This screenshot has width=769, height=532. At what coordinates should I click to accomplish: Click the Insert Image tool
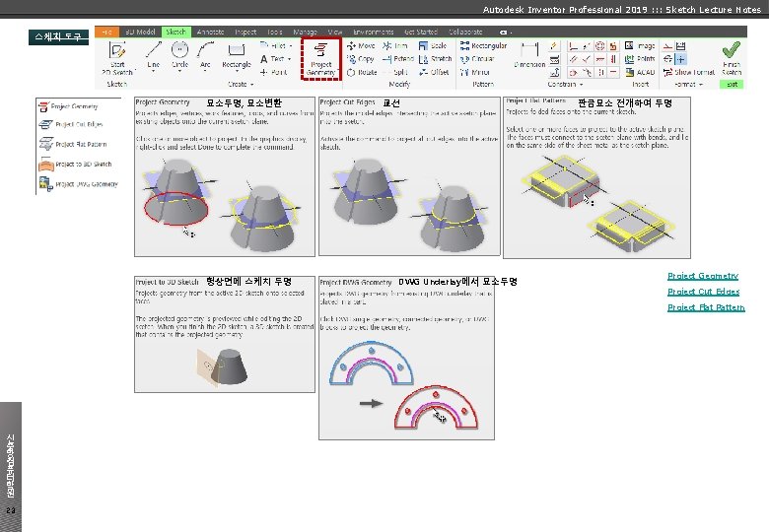point(640,45)
